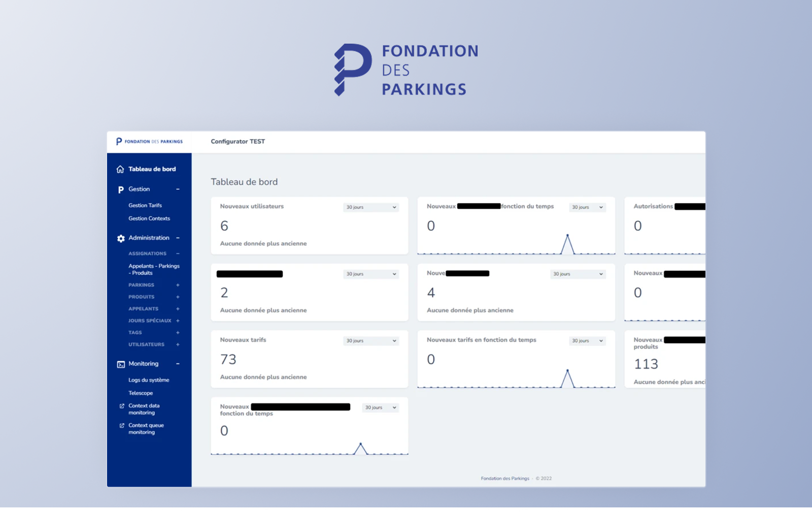Expand the Tags subsection
Image resolution: width=812 pixels, height=514 pixels.
[178, 333]
